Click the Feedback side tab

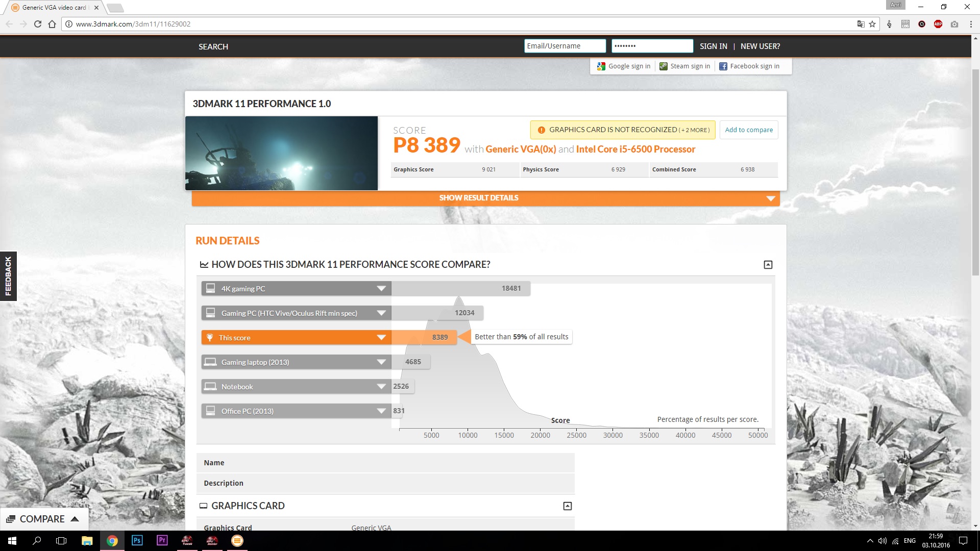click(8, 276)
